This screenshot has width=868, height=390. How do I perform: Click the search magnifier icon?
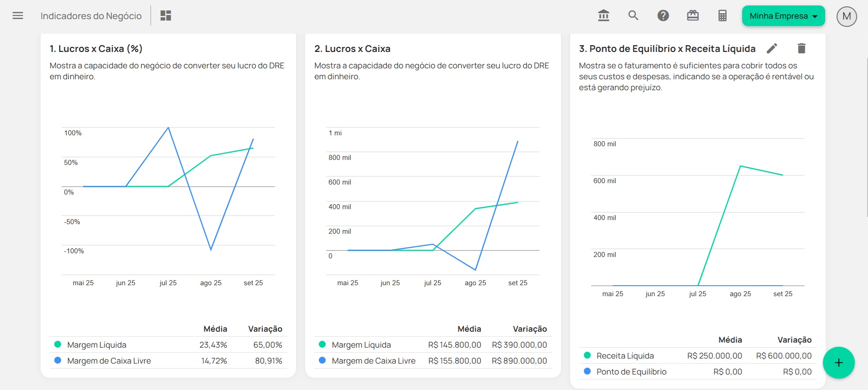click(x=633, y=16)
